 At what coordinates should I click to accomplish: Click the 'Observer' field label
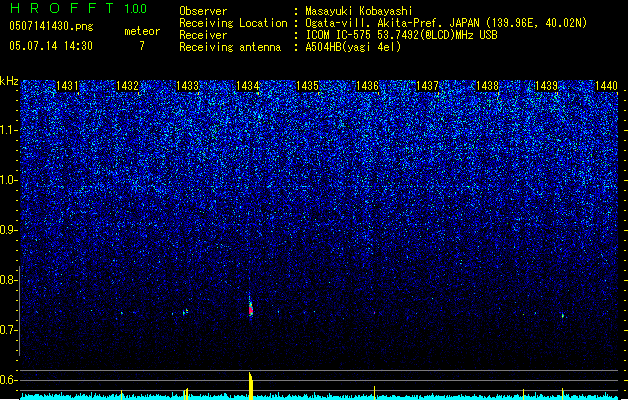tap(203, 11)
